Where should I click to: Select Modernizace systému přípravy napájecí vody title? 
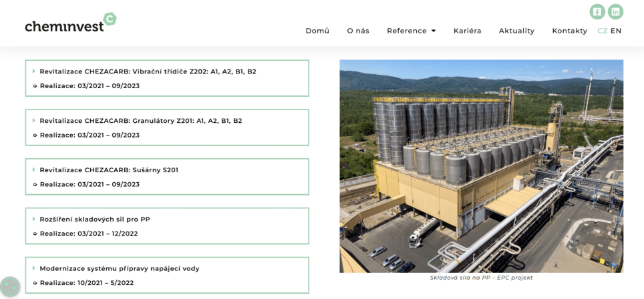(x=120, y=269)
